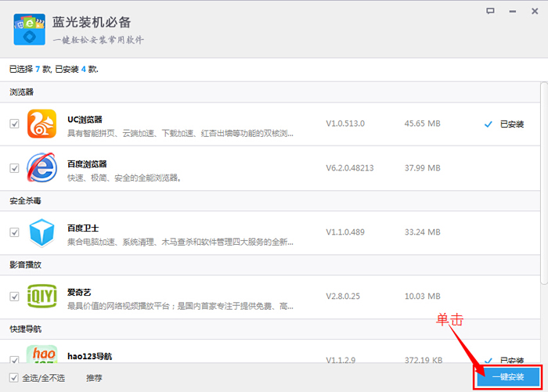Image resolution: width=548 pixels, height=392 pixels.
Task: Click the subtitle 一键轻松安装常用软件
Action: (x=98, y=40)
